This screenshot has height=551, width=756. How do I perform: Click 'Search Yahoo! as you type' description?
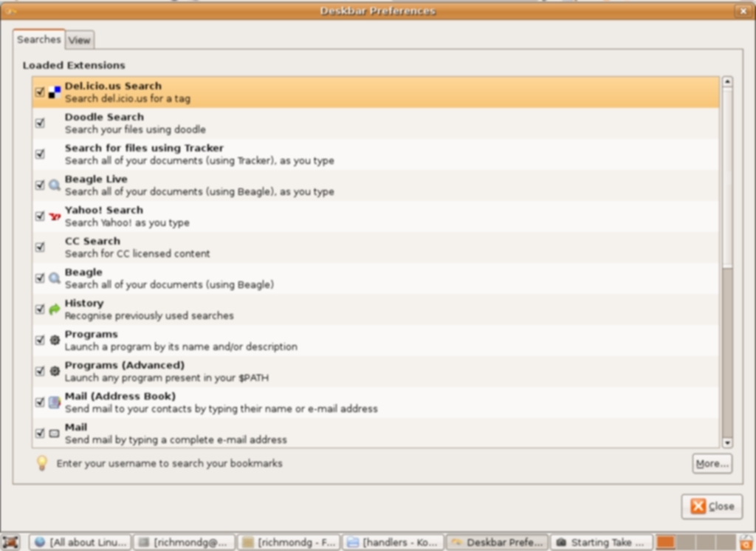[x=127, y=222]
